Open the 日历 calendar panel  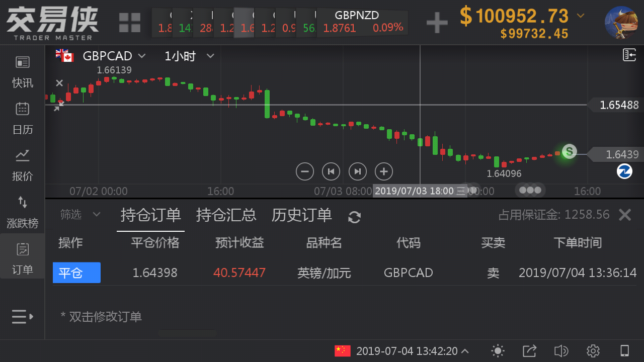[23, 119]
